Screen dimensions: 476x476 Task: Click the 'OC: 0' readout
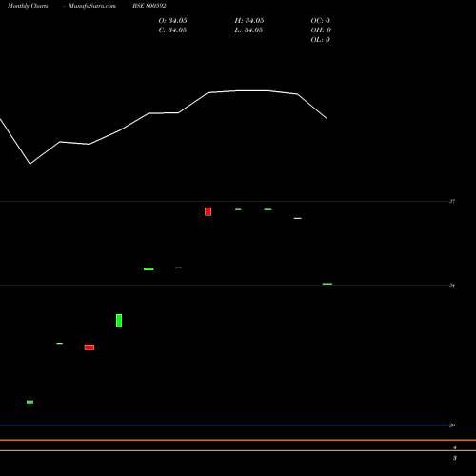[x=321, y=21]
